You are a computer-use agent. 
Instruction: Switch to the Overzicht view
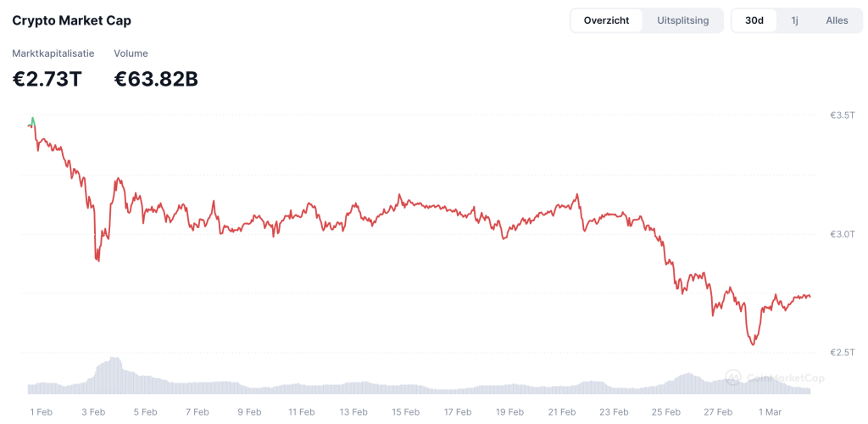pyautogui.click(x=606, y=20)
